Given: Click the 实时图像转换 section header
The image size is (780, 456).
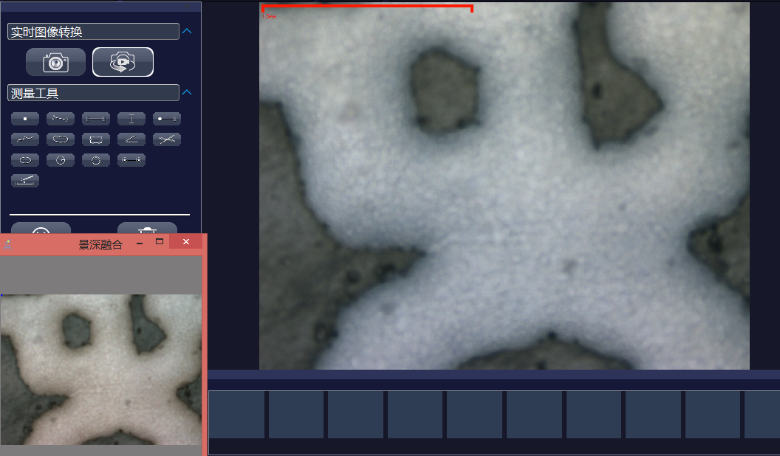Looking at the screenshot, I should [x=92, y=32].
